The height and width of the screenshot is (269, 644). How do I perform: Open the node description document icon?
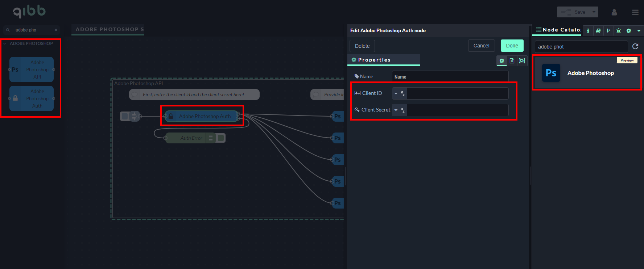click(x=512, y=61)
